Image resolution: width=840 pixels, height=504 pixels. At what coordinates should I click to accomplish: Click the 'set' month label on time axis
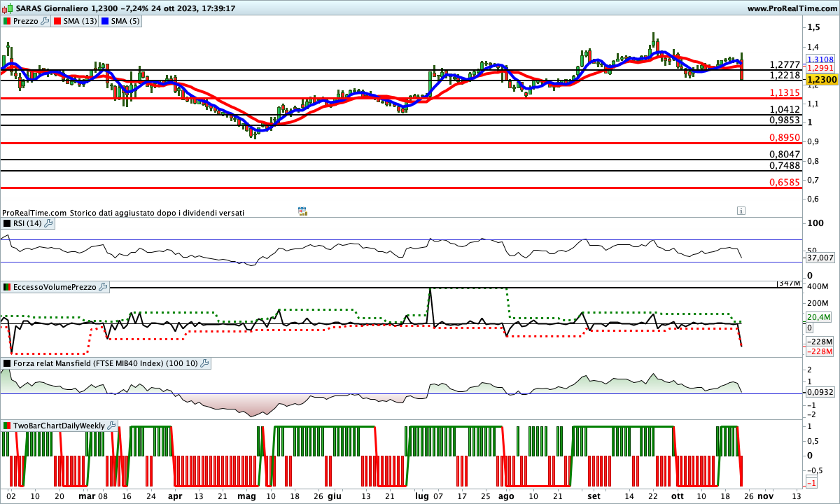coord(595,495)
